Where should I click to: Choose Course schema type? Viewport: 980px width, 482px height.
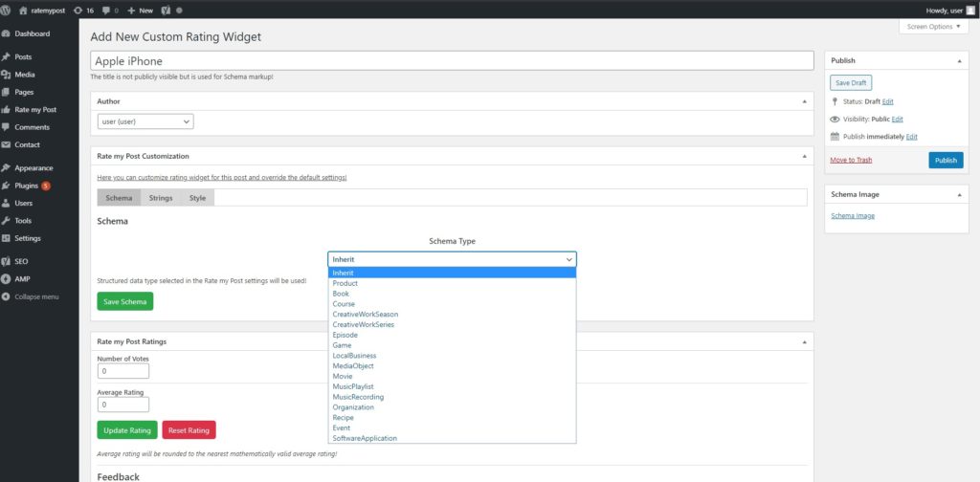(x=452, y=304)
